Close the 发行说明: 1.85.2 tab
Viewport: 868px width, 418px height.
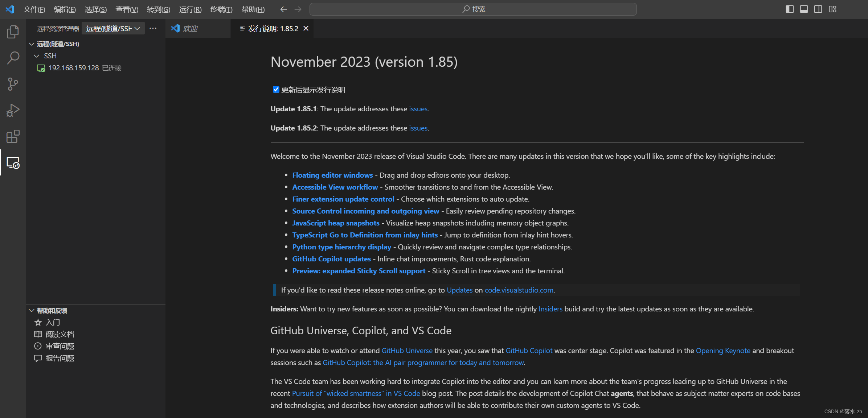[x=306, y=28]
